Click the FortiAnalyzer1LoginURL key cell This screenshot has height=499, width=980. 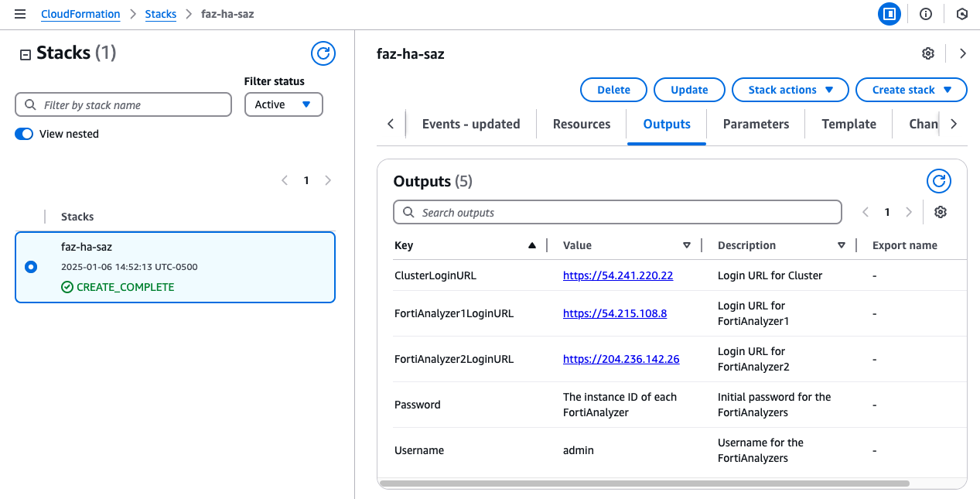pos(454,313)
